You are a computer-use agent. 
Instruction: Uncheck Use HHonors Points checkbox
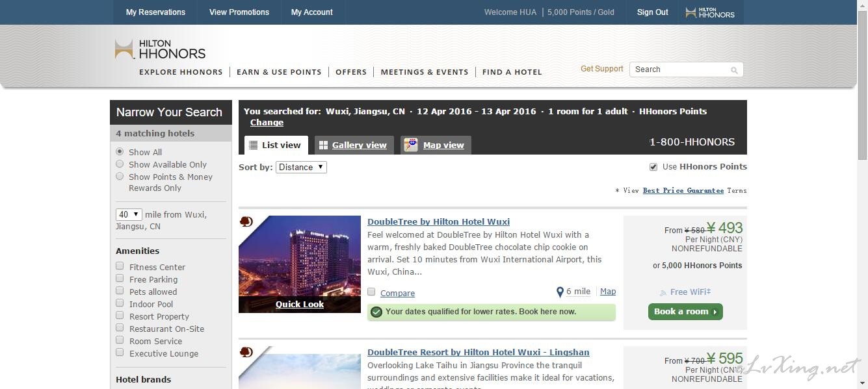click(x=653, y=167)
